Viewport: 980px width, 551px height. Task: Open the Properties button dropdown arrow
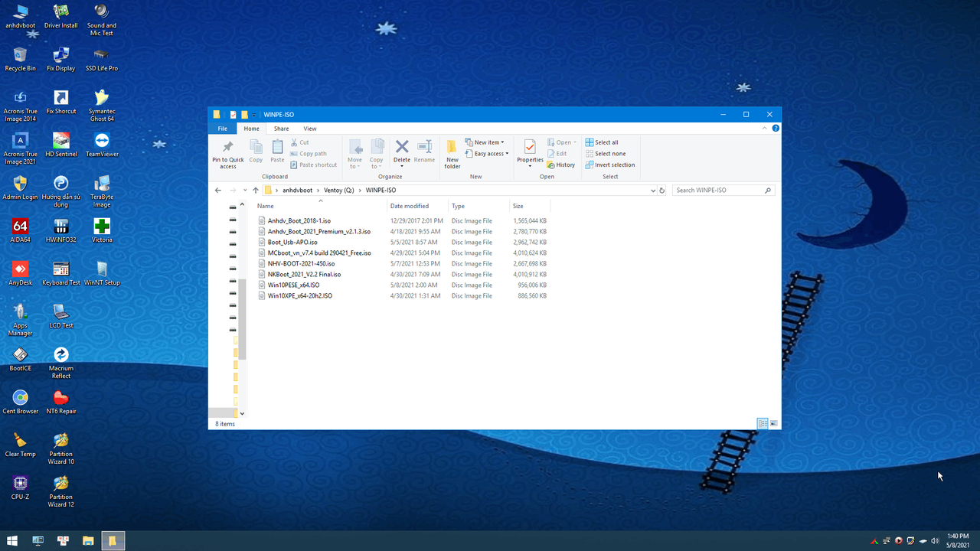pyautogui.click(x=530, y=167)
